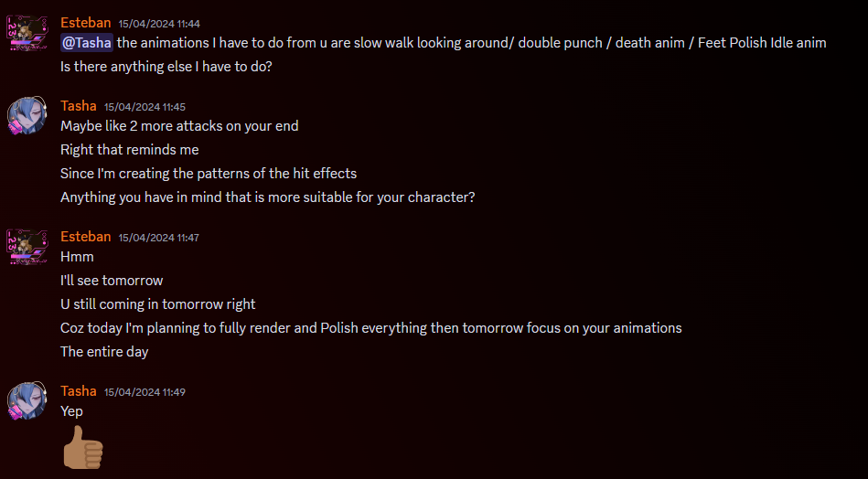This screenshot has width=868, height=479.
Task: Click the Tasha username at 11:45
Action: click(79, 106)
